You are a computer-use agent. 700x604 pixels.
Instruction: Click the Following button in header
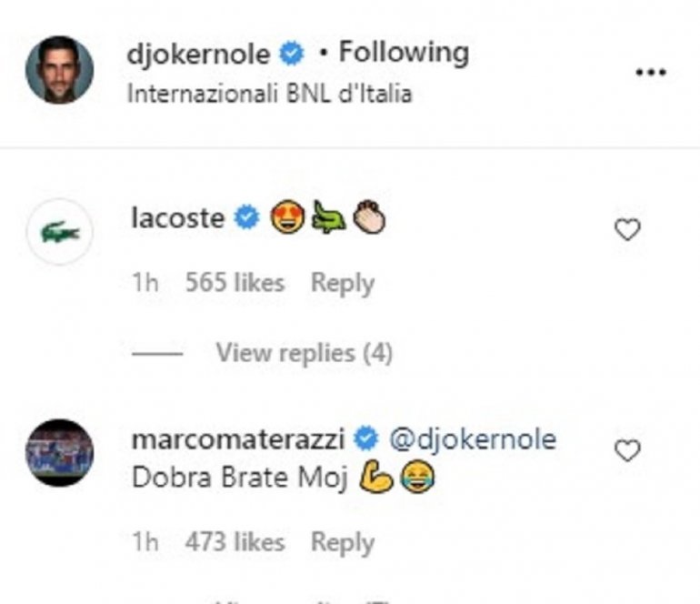404,53
